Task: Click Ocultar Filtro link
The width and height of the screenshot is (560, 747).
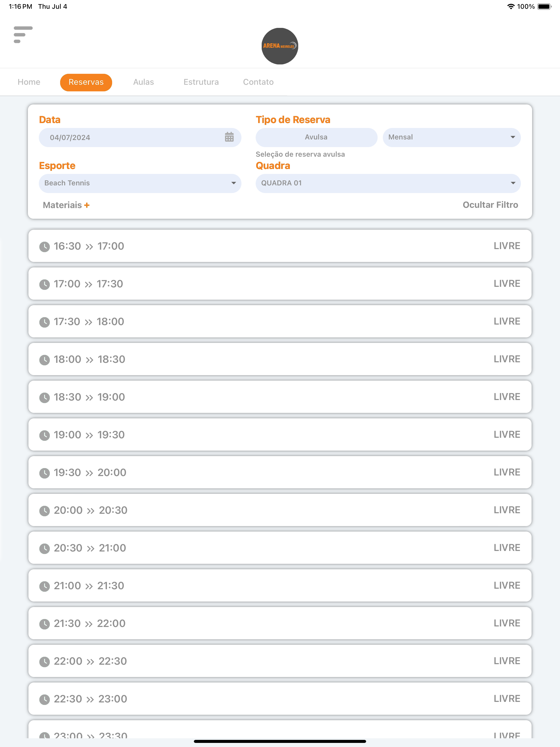Action: point(491,205)
